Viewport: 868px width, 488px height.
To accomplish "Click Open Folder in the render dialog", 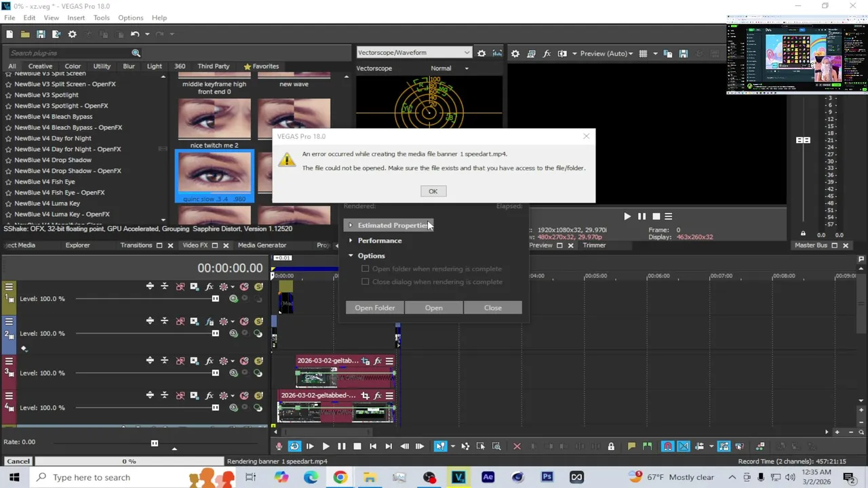I will pyautogui.click(x=374, y=308).
